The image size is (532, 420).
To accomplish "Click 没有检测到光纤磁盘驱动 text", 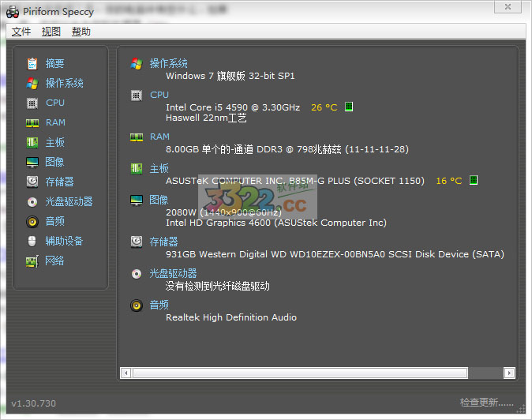I will tap(218, 287).
